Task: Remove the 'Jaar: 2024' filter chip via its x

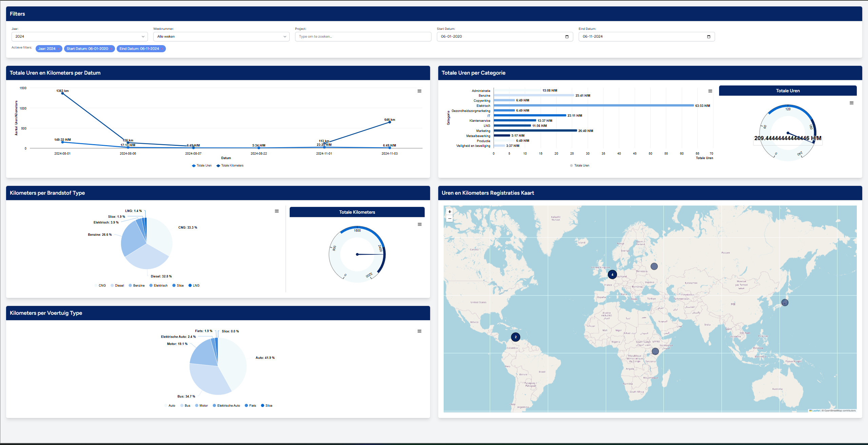Action: (59, 49)
